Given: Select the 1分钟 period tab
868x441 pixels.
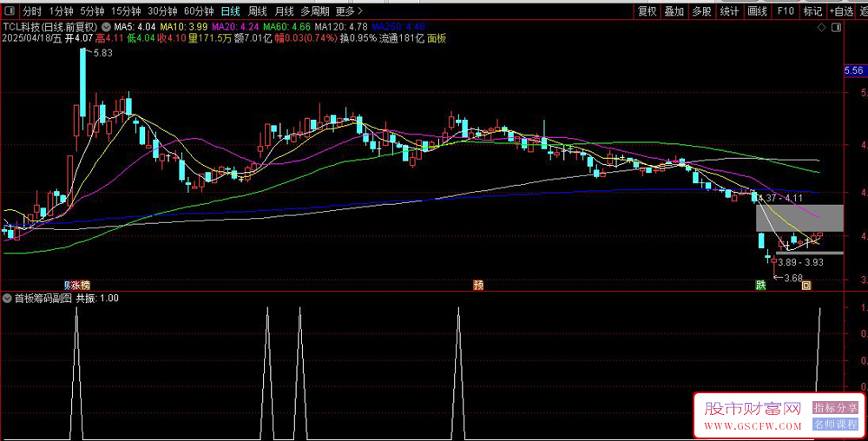Looking at the screenshot, I should [61, 11].
